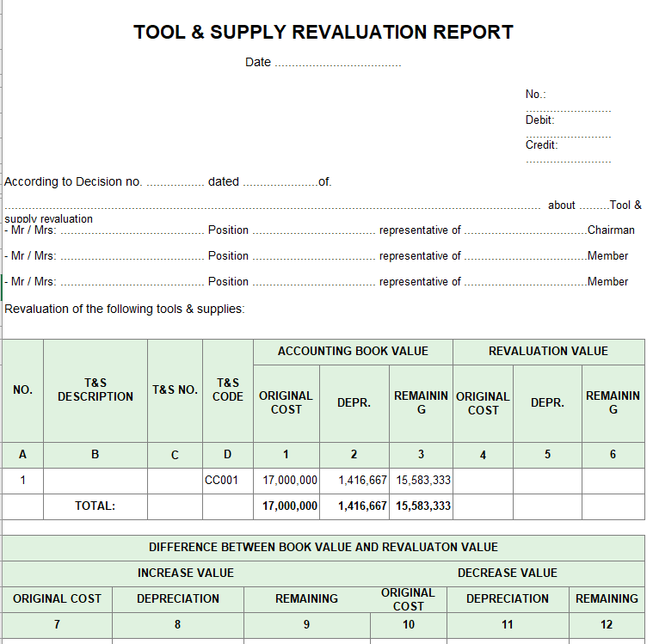Screen dimensions: 653x644
Task: Select the 'Credit:' label
Action: click(541, 144)
